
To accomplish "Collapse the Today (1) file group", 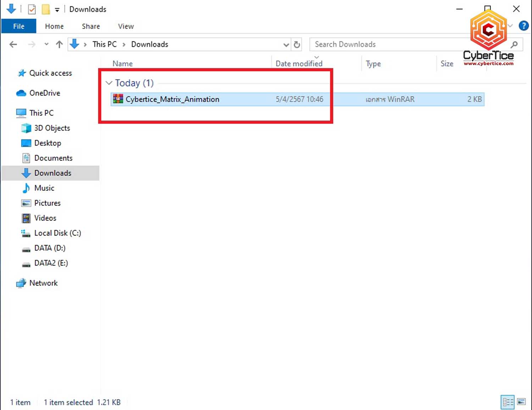I will coord(109,83).
